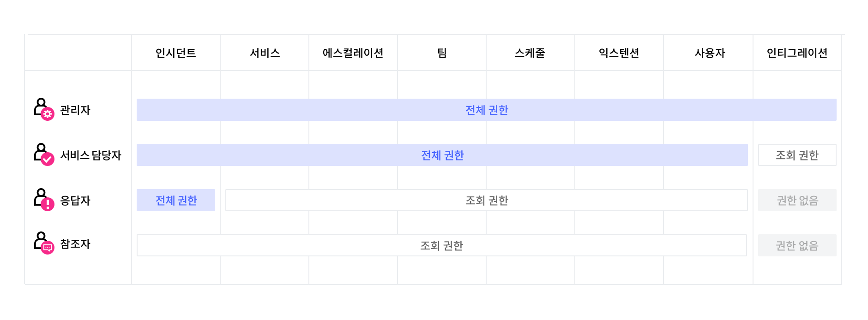Screen dimensions: 868x320
Task: Open the 스케줄 column header
Action: point(530,53)
